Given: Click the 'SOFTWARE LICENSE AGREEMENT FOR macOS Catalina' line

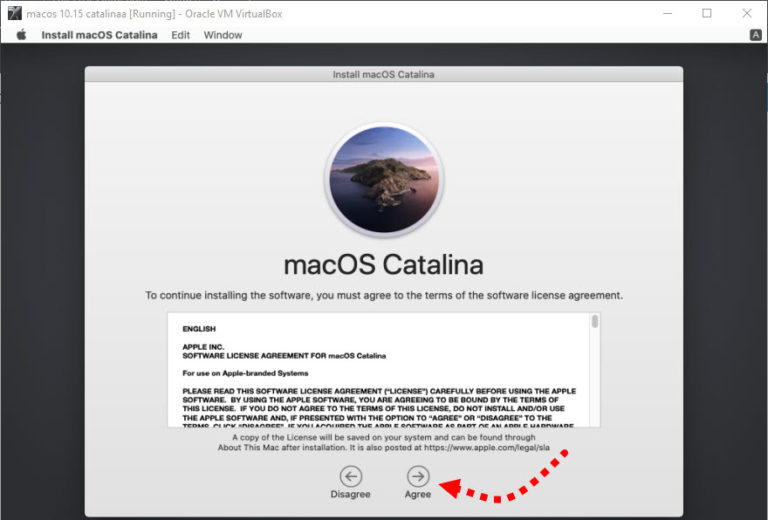Looking at the screenshot, I should (284, 355).
